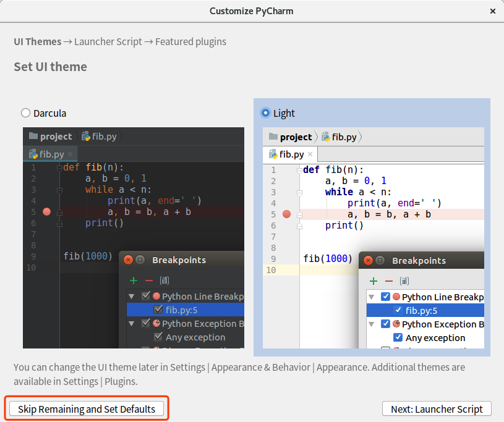Collapse Python Line Breakpoint in Light preview
504x422 pixels.
coord(371,297)
